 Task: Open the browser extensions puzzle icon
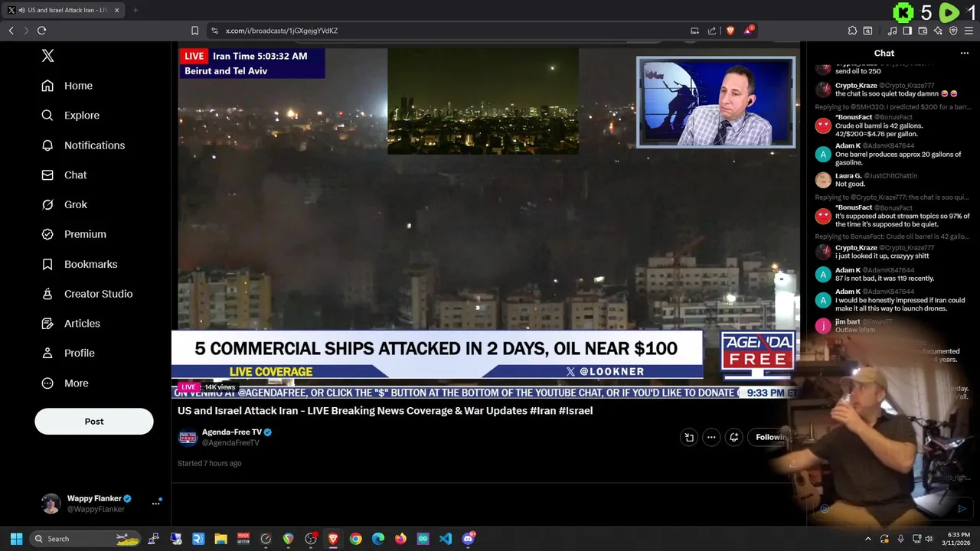pyautogui.click(x=852, y=31)
